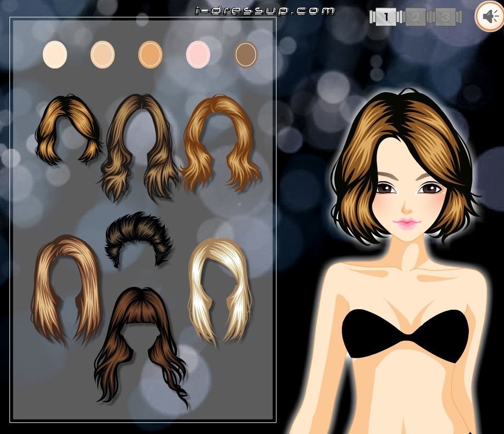The width and height of the screenshot is (504, 434).
Task: Switch to page 1 tab
Action: coord(386,17)
